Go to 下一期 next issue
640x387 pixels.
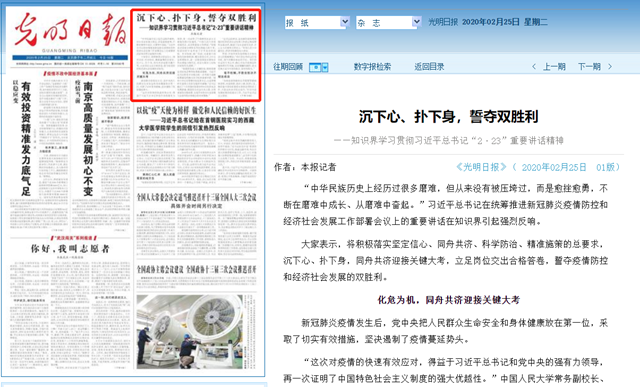click(589, 67)
